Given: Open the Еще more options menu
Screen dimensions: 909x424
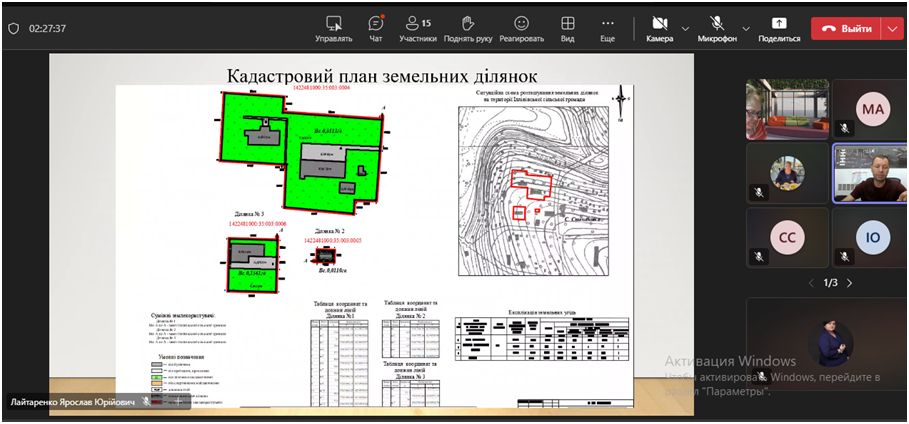Looking at the screenshot, I should pyautogui.click(x=607, y=28).
